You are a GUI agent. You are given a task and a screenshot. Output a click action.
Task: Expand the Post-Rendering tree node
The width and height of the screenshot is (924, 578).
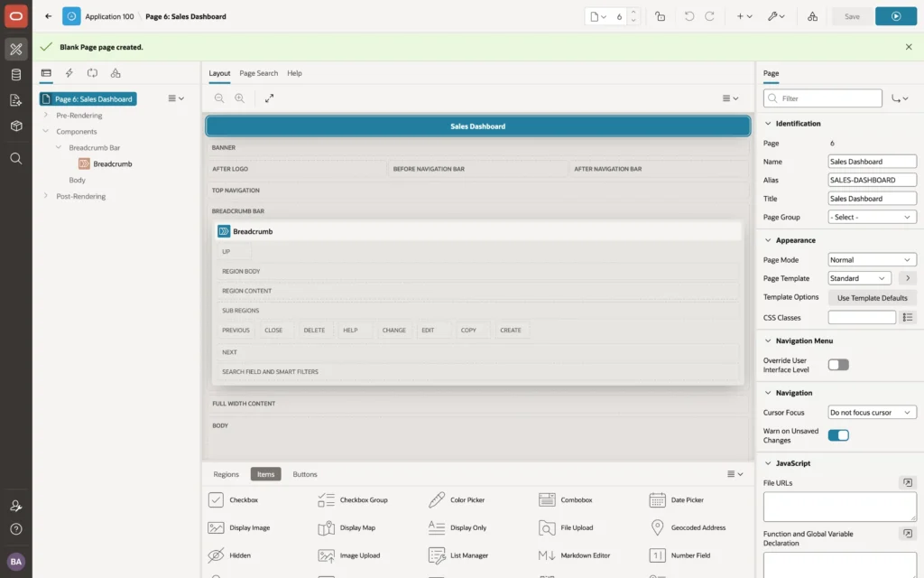tap(46, 196)
